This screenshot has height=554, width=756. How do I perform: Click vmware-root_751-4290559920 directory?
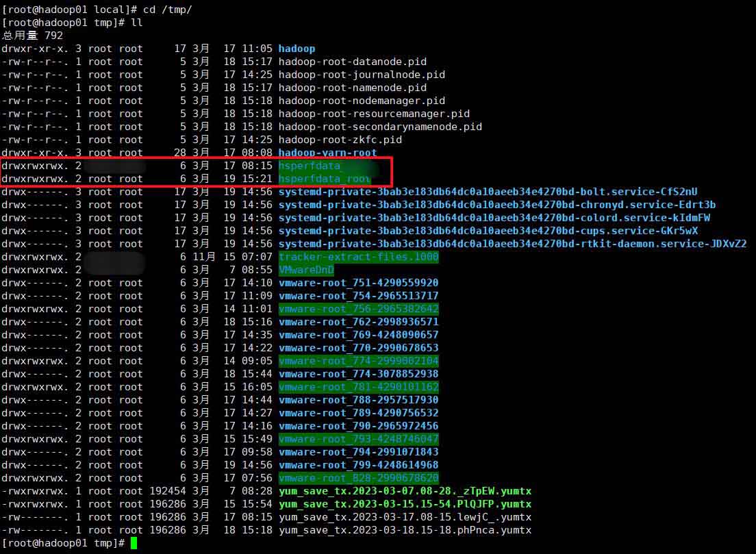coord(358,283)
